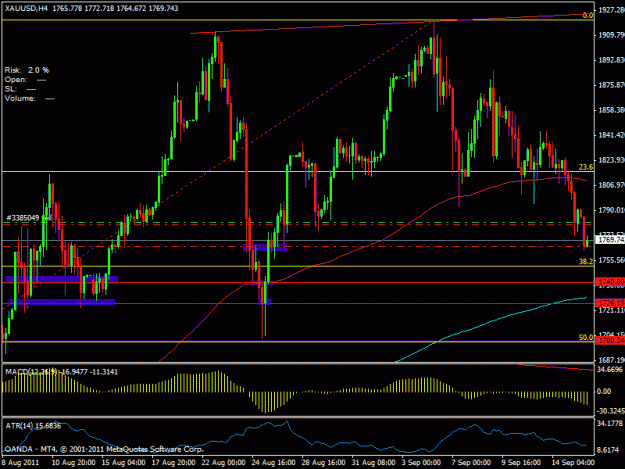Click the ATR(14) 15.6836 indicator label

coord(33,426)
